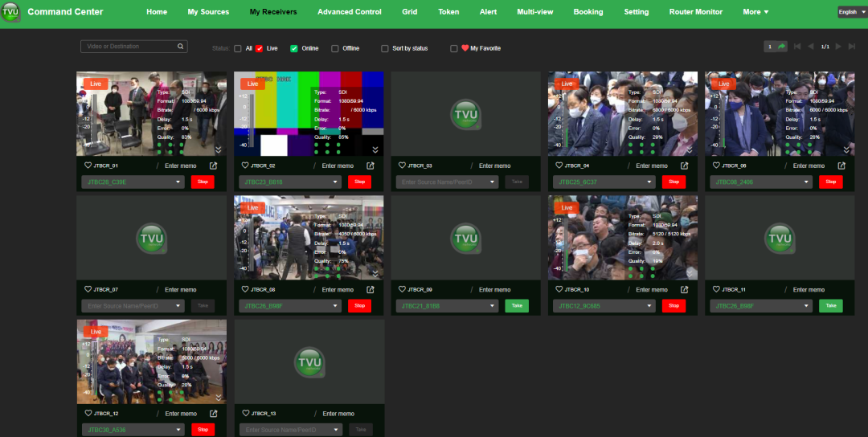
Task: Open Grid tab
Action: [410, 11]
